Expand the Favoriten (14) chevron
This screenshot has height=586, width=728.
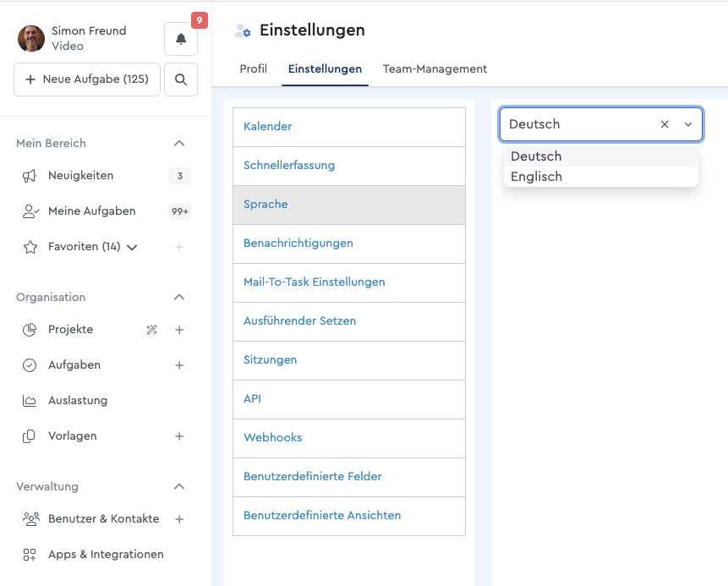coord(132,248)
